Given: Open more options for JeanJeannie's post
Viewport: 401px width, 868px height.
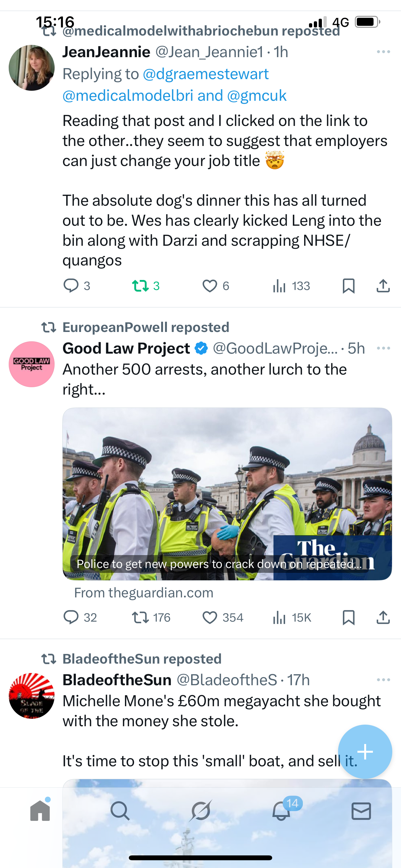Looking at the screenshot, I should pos(383,52).
